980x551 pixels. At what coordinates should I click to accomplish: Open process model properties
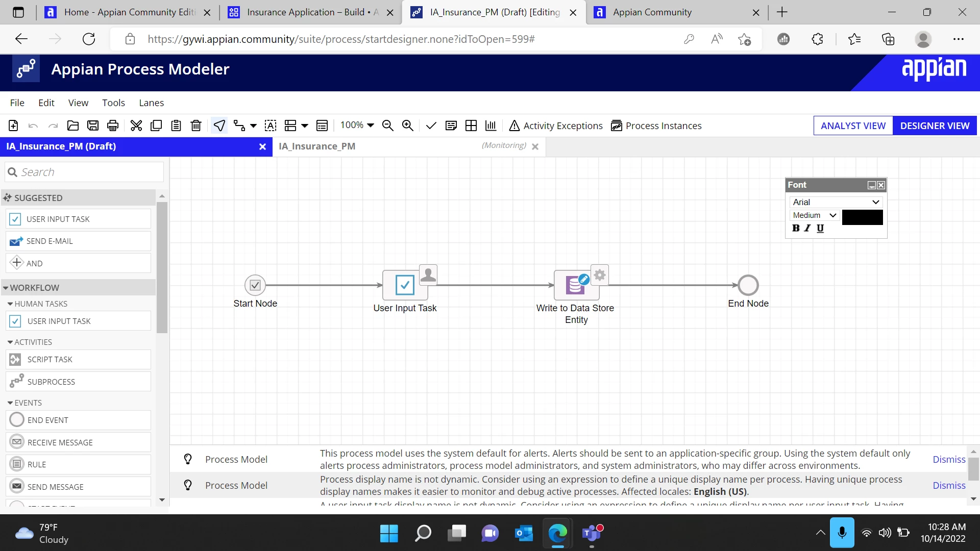(x=322, y=126)
